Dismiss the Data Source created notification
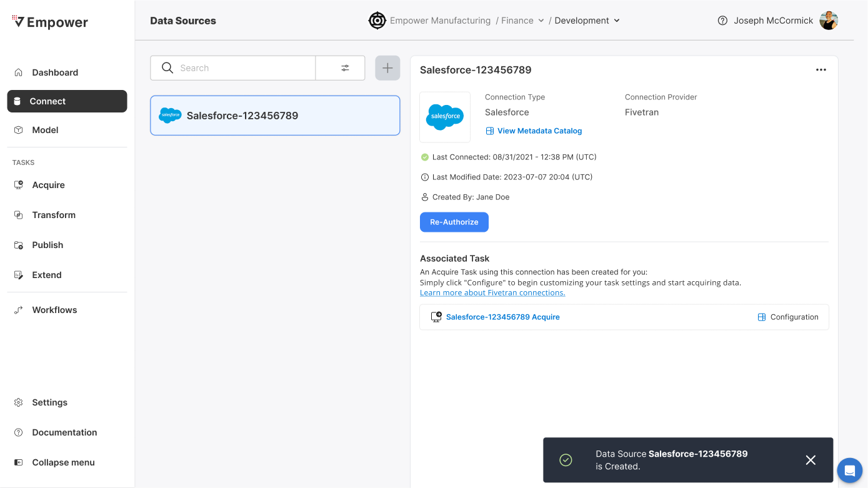This screenshot has height=488, width=868. click(x=811, y=460)
